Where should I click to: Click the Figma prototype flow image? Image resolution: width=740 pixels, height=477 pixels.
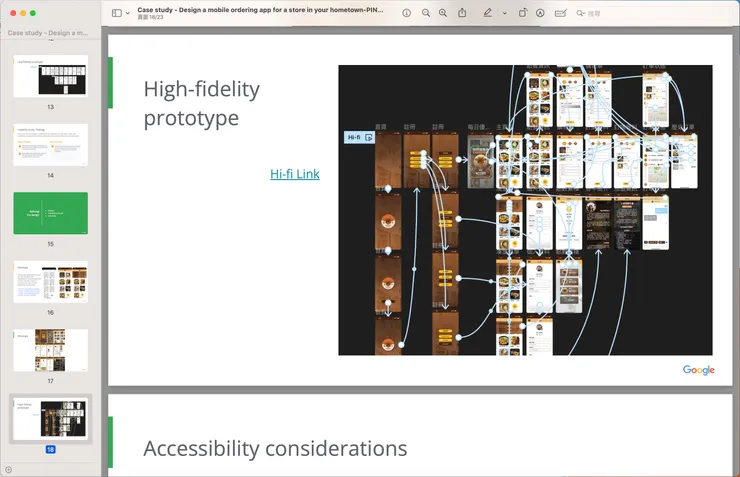[x=525, y=210]
